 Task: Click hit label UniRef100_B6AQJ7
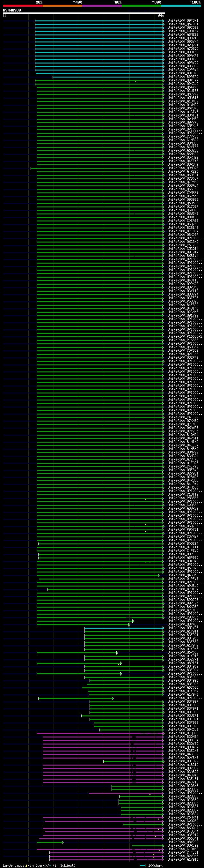[x=183, y=828]
